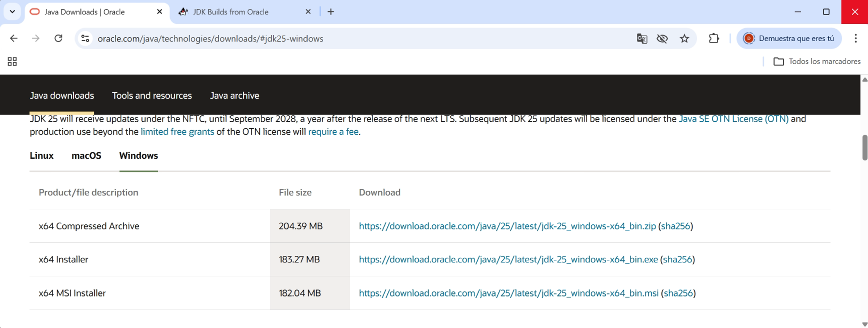Switch to the Linux downloads tab

(41, 156)
